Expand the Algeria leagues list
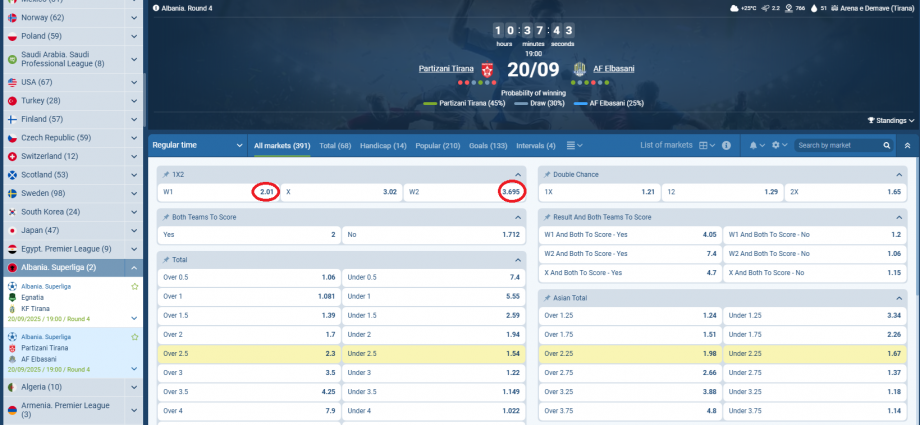 (x=134, y=387)
